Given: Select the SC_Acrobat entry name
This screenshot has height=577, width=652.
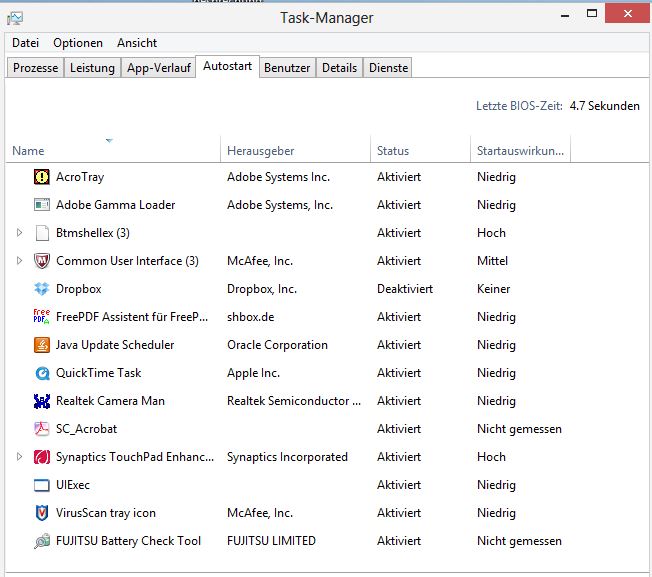Looking at the screenshot, I should point(86,429).
